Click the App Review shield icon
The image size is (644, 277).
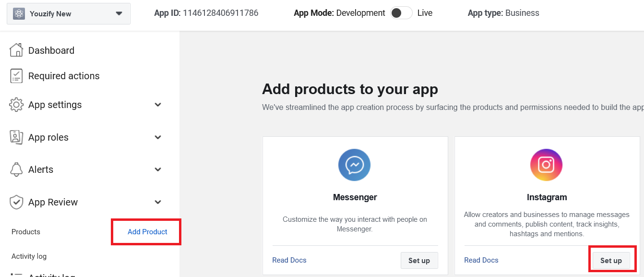[x=16, y=202]
